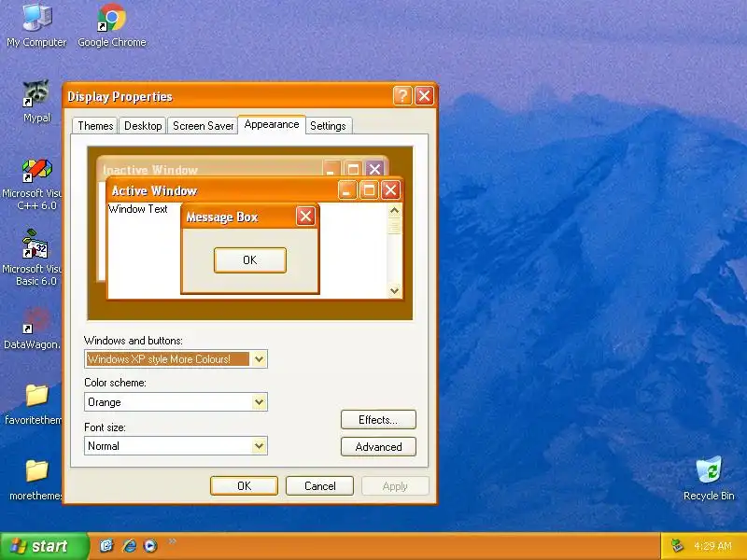This screenshot has height=560, width=747.
Task: Click the preview scrollbar down arrow
Action: (394, 290)
